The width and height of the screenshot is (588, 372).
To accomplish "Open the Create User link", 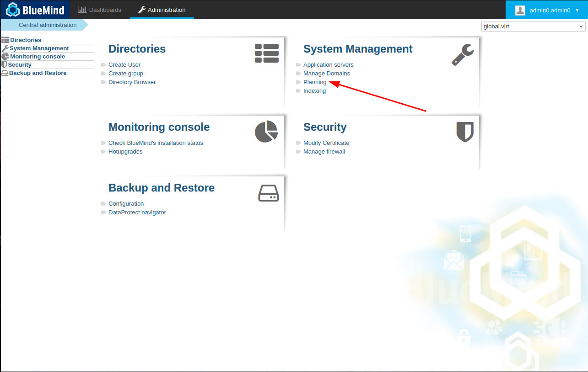I will (x=124, y=65).
